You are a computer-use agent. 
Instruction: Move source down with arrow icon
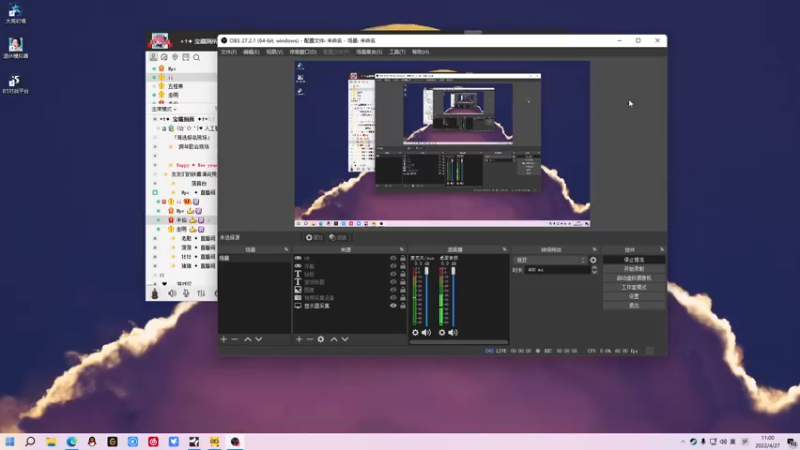[x=345, y=339]
